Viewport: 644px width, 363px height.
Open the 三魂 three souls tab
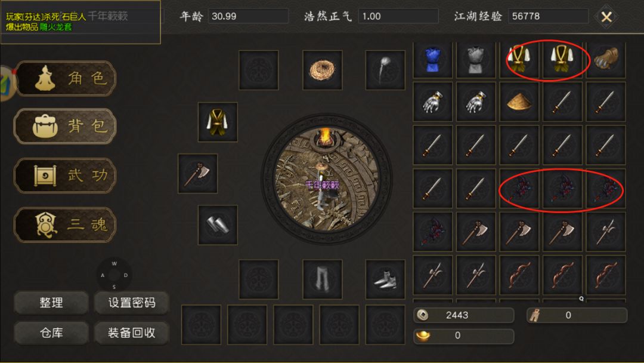[66, 225]
